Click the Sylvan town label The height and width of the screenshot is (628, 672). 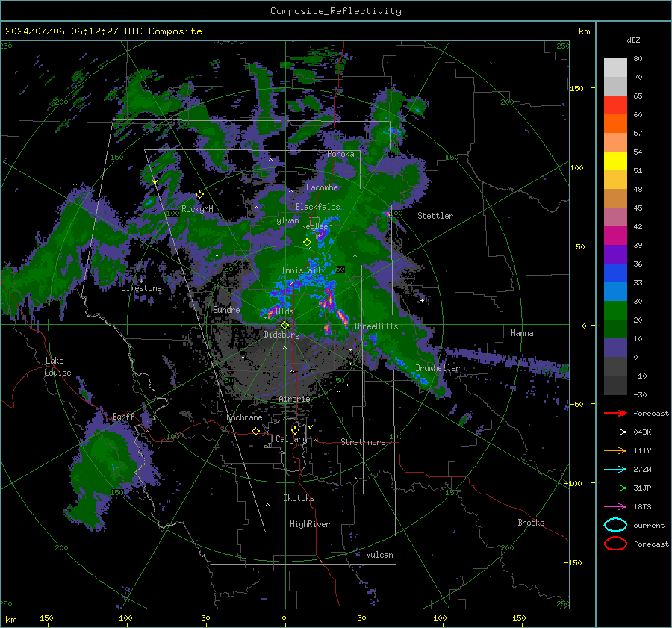click(285, 220)
